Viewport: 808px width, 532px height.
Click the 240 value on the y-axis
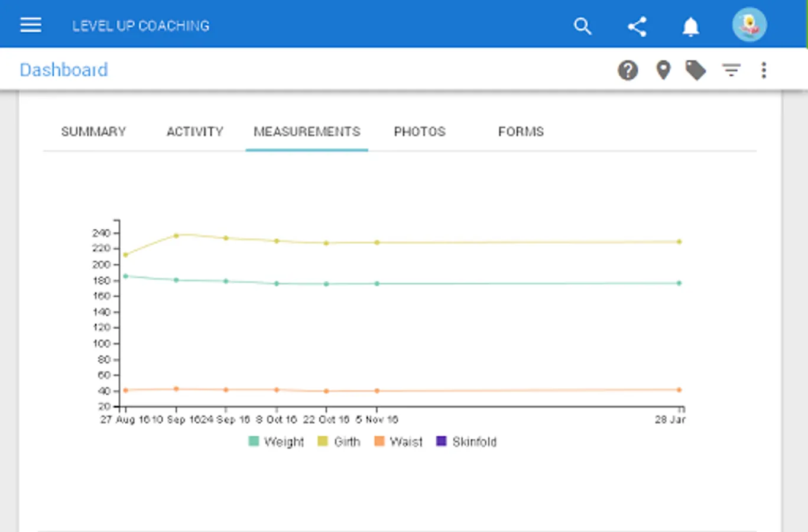[x=101, y=233]
